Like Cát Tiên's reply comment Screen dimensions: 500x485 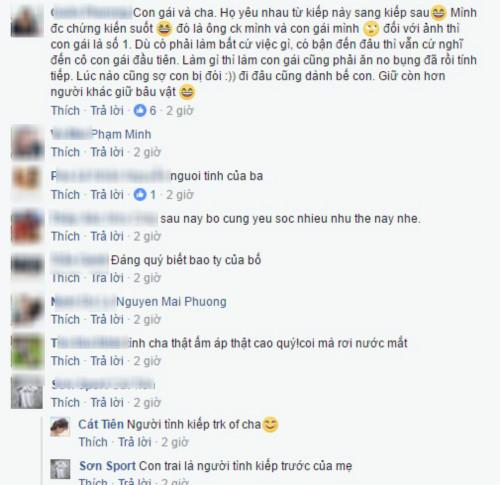click(93, 442)
